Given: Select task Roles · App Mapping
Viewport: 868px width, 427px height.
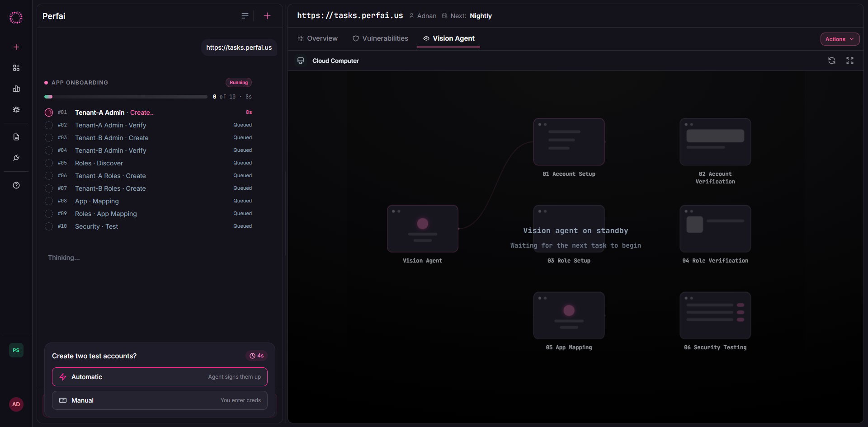Looking at the screenshot, I should point(148,214).
